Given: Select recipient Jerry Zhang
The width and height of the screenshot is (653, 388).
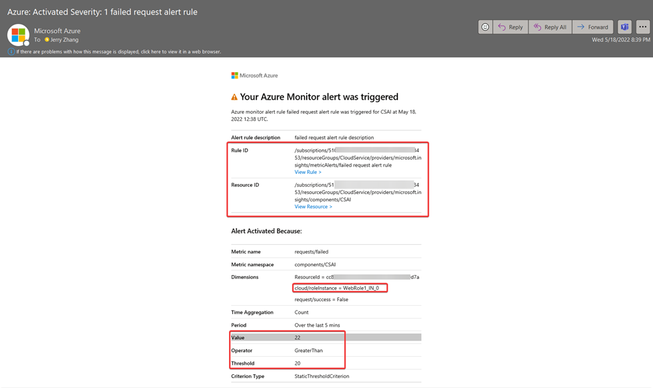Looking at the screenshot, I should 64,40.
